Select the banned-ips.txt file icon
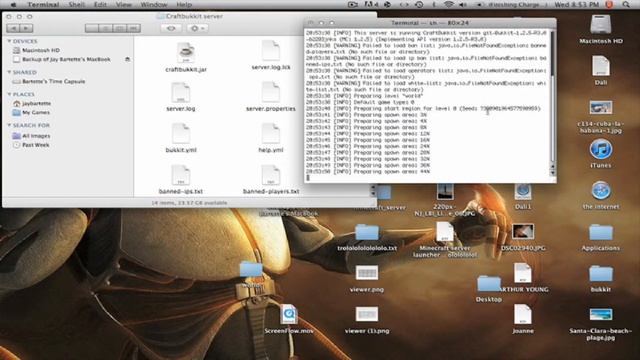 coord(180,175)
